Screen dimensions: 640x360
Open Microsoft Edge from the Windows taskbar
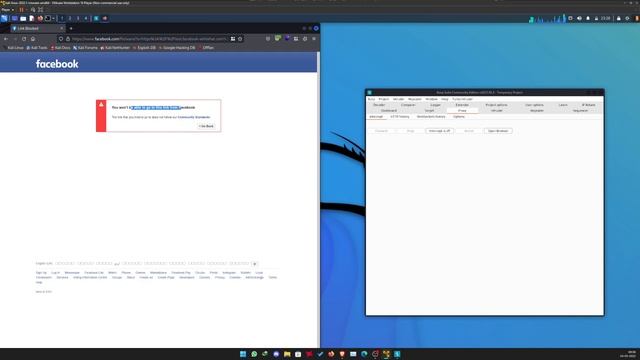(x=364, y=354)
